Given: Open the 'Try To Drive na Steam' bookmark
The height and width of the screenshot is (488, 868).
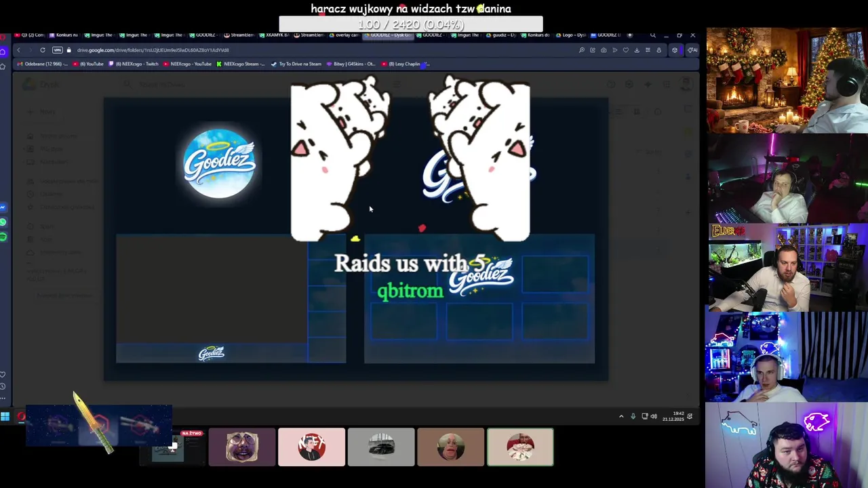Looking at the screenshot, I should point(296,64).
